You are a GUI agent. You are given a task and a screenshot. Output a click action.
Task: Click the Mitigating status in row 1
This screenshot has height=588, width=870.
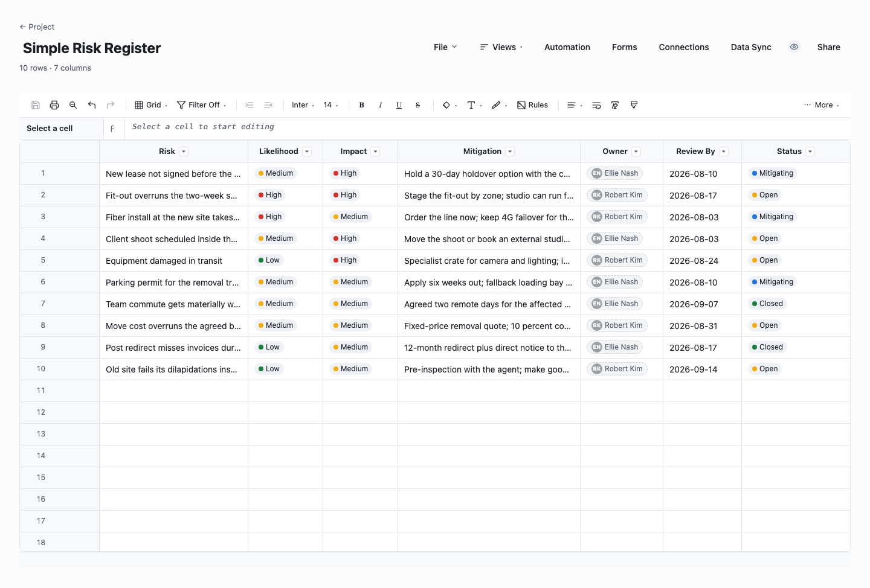click(x=773, y=173)
